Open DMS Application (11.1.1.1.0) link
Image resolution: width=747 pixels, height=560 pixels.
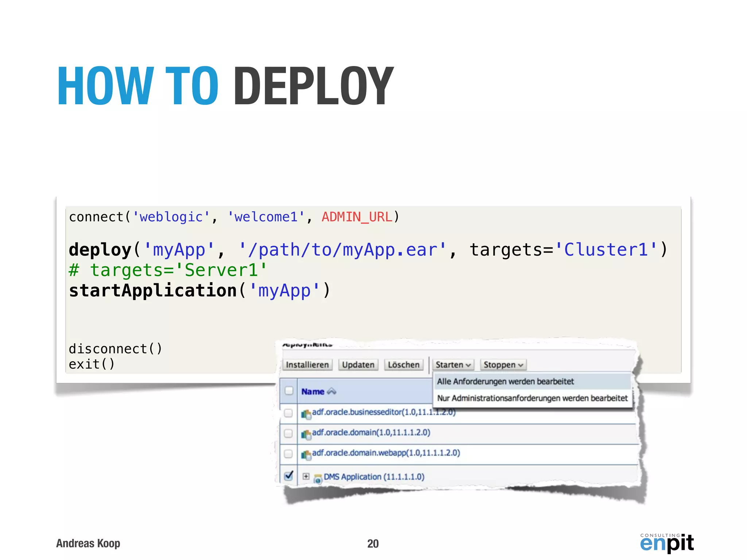point(374,477)
